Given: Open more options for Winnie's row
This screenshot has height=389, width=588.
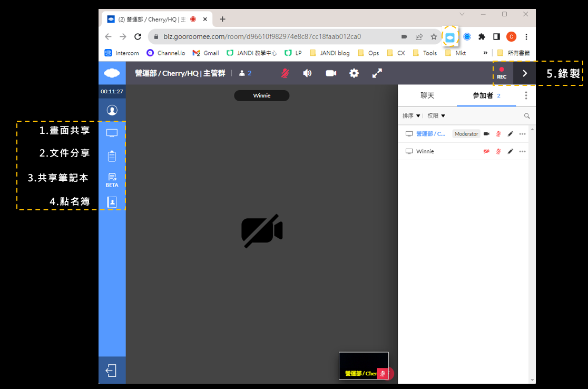Looking at the screenshot, I should point(522,152).
